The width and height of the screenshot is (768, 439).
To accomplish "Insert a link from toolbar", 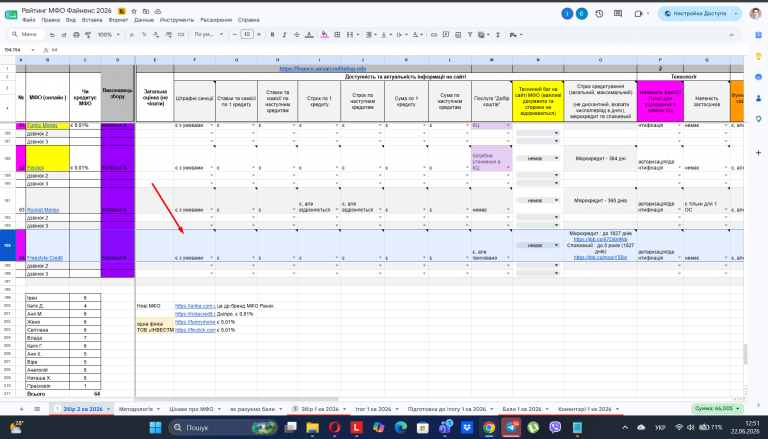I will [x=433, y=35].
